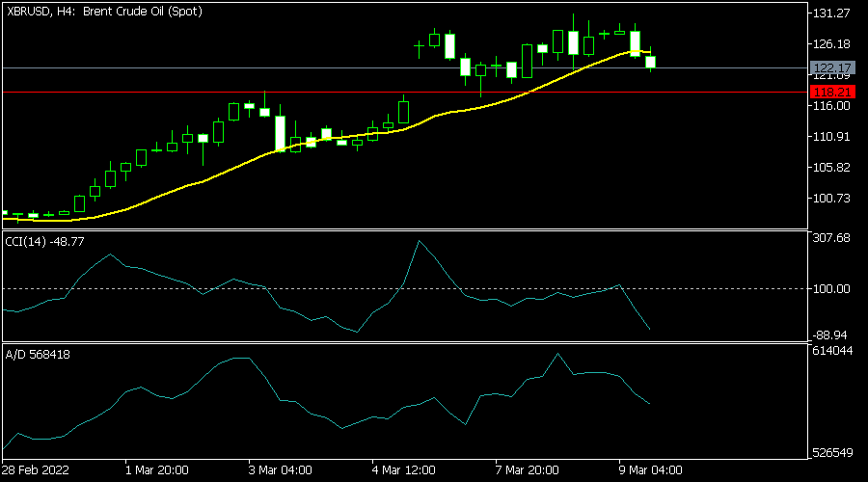Viewport: 868px width, 482px height.
Task: Click the 7 Mar 20:00 time label
Action: click(x=527, y=470)
